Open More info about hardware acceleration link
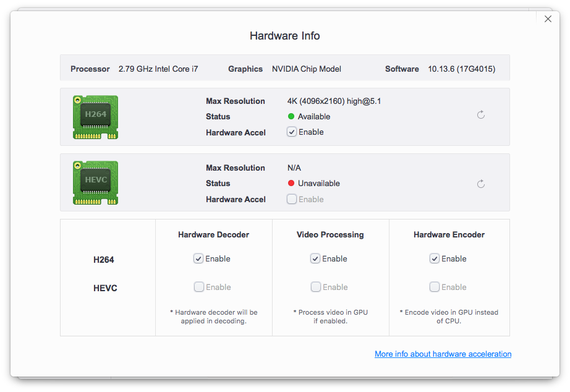This screenshot has width=570, height=392. point(443,354)
